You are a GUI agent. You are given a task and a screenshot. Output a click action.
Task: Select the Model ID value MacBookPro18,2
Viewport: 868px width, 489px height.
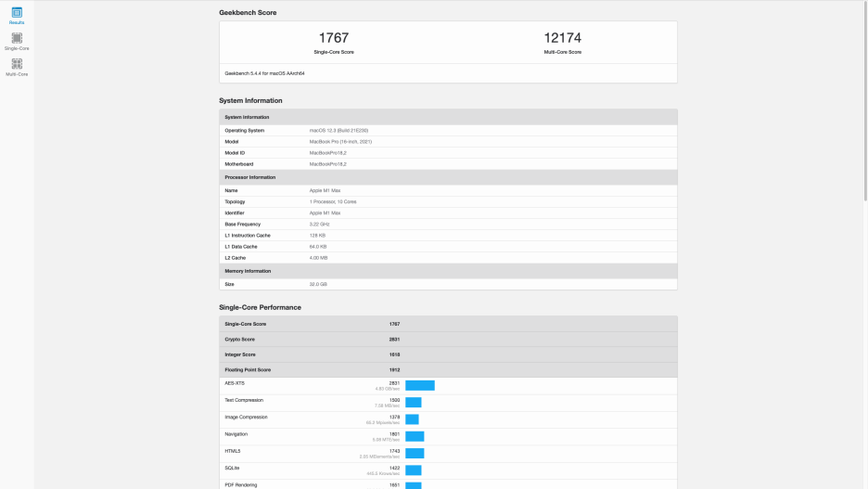tap(327, 153)
